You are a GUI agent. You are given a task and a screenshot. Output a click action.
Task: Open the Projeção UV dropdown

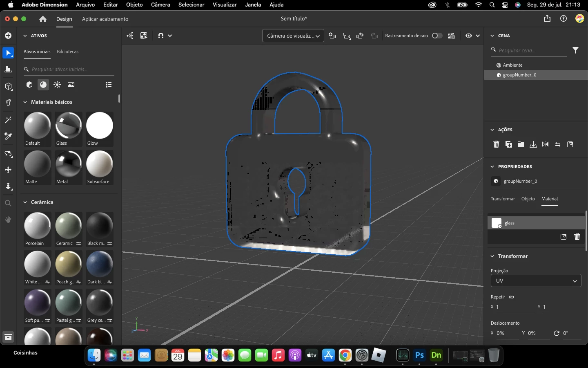(536, 281)
